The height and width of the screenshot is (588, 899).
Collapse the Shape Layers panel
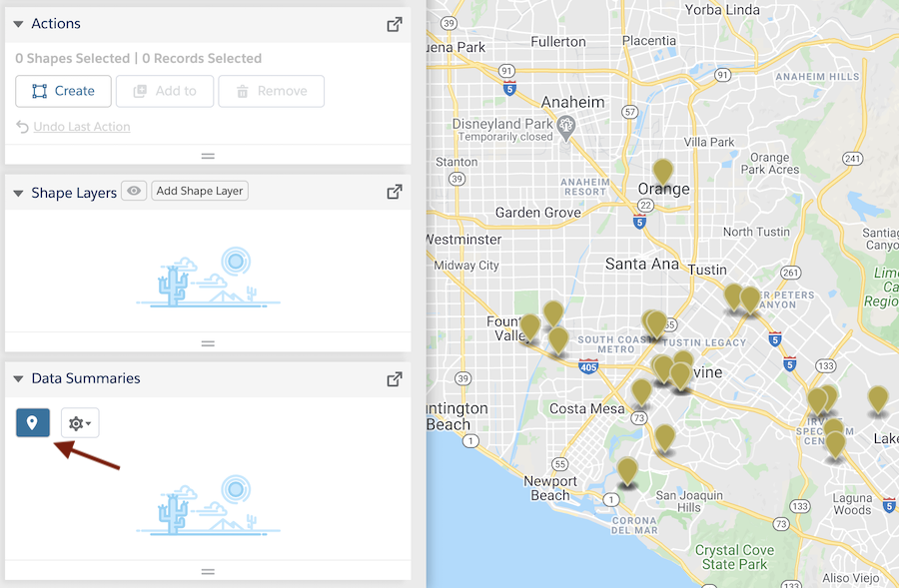pyautogui.click(x=18, y=193)
